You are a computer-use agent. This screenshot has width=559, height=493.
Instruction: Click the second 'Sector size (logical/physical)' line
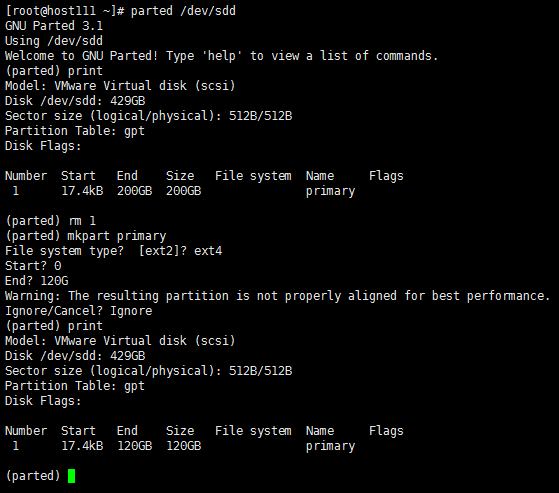148,371
